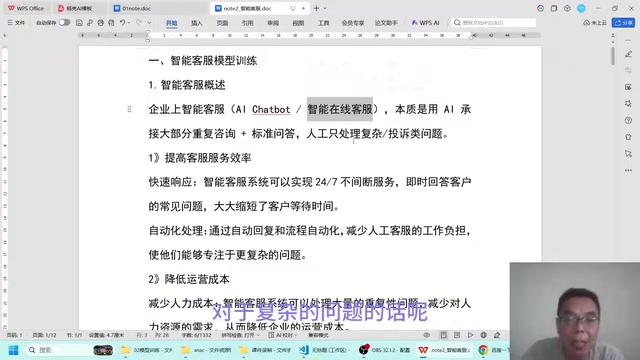This screenshot has height=360, width=640.
Task: Select the 审阅 ribbon tab
Action: (x=273, y=23)
